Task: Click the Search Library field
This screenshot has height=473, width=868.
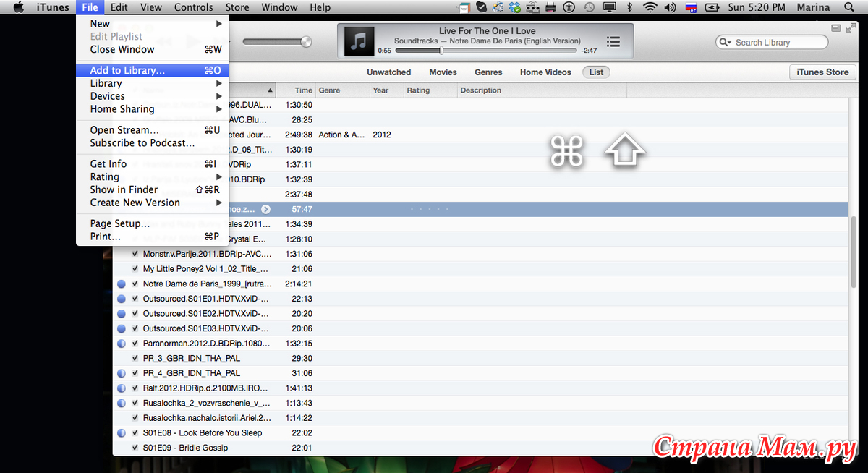Action: (772, 42)
